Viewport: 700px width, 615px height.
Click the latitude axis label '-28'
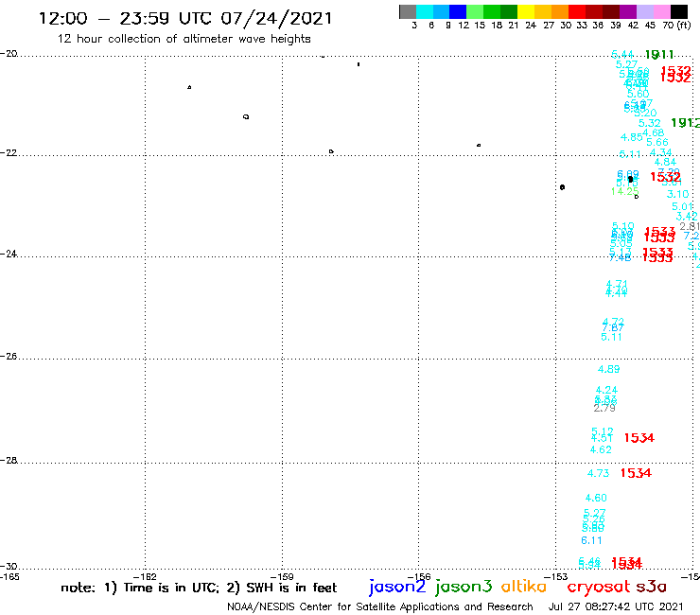coord(9,460)
